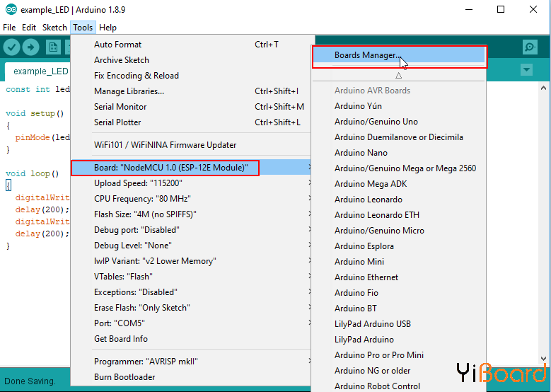Choose Archive Sketch
Viewport: 551px width, 392px height.
point(191,60)
